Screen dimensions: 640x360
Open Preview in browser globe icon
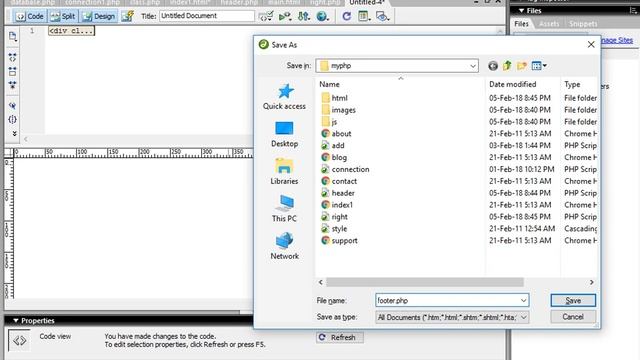coord(322,16)
